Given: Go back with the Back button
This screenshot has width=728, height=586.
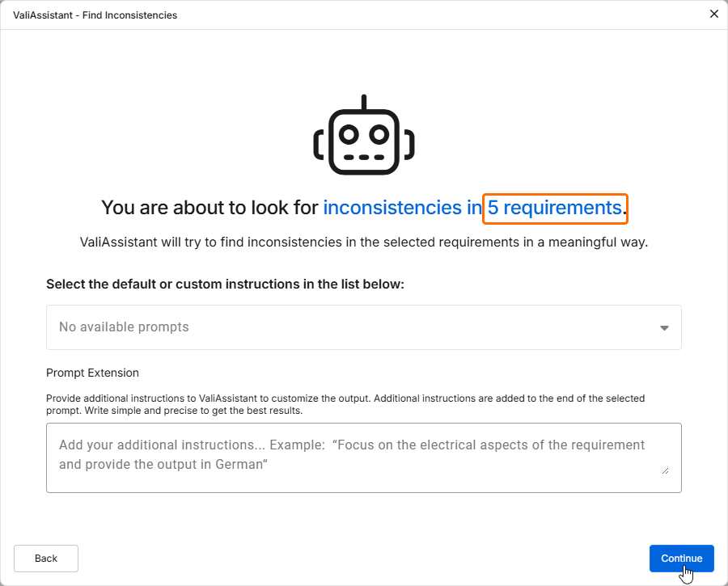Looking at the screenshot, I should 46,559.
